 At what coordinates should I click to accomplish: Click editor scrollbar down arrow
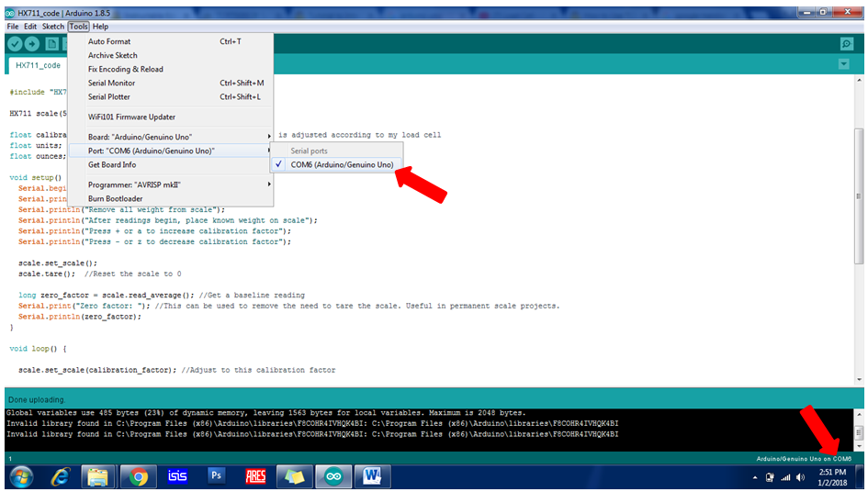859,380
